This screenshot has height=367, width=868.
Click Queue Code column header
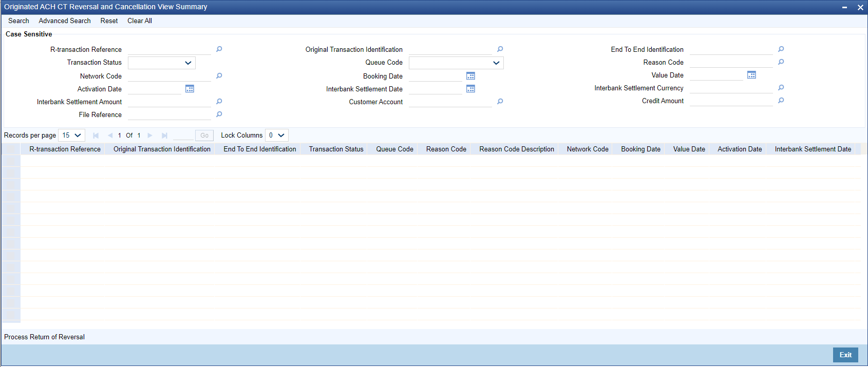394,149
